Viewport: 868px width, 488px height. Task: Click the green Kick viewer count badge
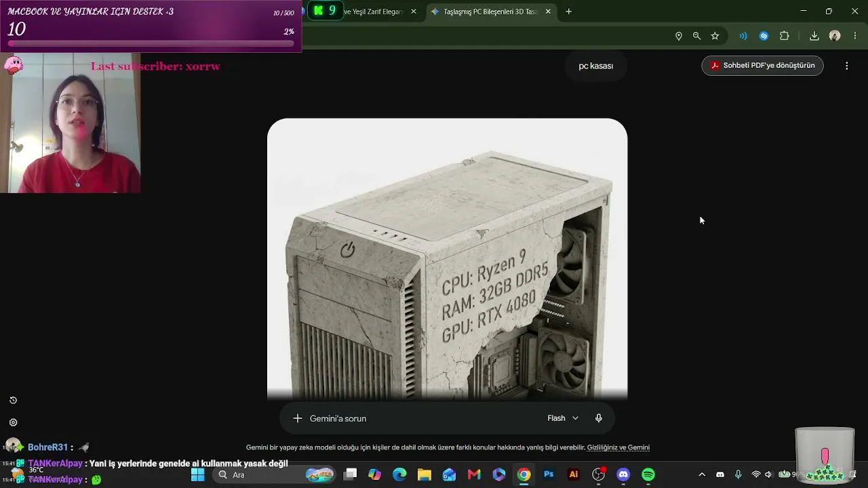click(325, 11)
